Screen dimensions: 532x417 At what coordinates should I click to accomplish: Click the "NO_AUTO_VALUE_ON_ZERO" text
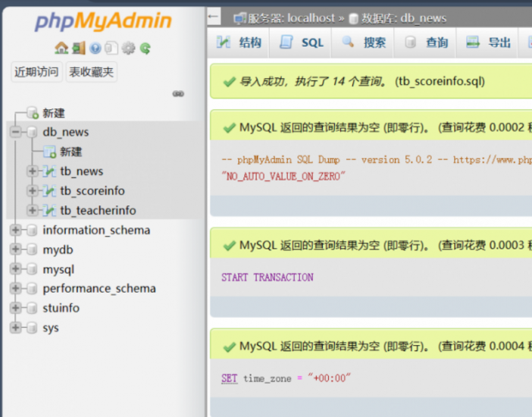(283, 177)
